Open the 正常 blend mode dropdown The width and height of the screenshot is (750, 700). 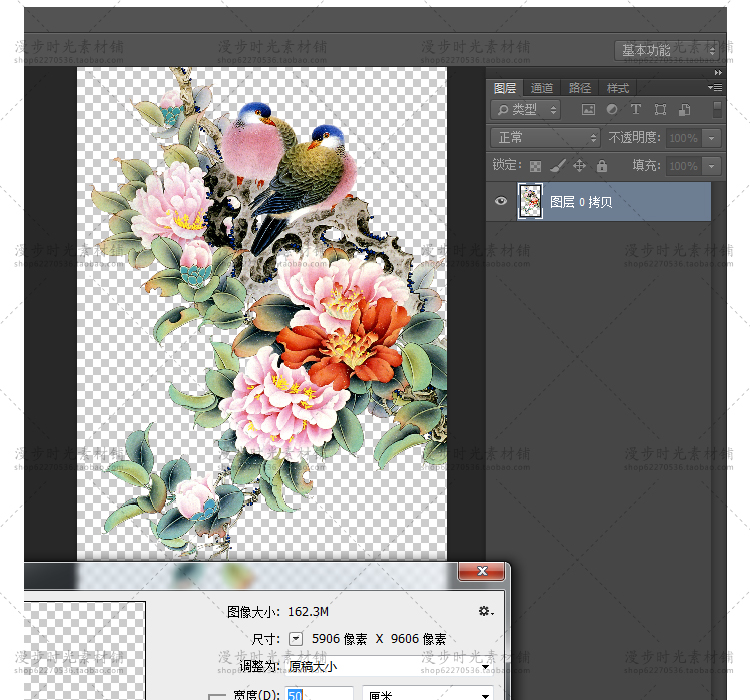545,138
